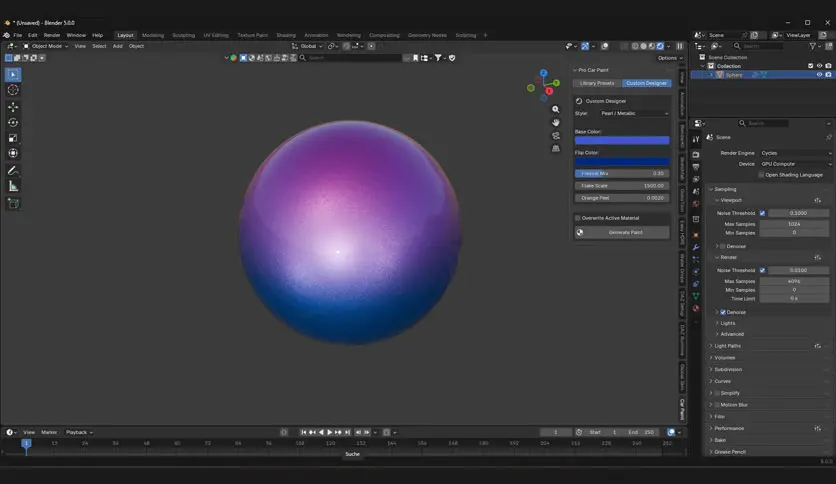Open the Render Engine Cycles dropdown
The height and width of the screenshot is (484, 836).
(x=795, y=153)
